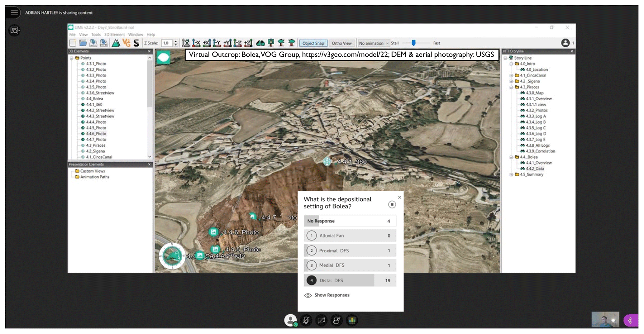This screenshot has width=644, height=334.
Task: Click the orange VG logo toolbar icon
Action: click(126, 43)
